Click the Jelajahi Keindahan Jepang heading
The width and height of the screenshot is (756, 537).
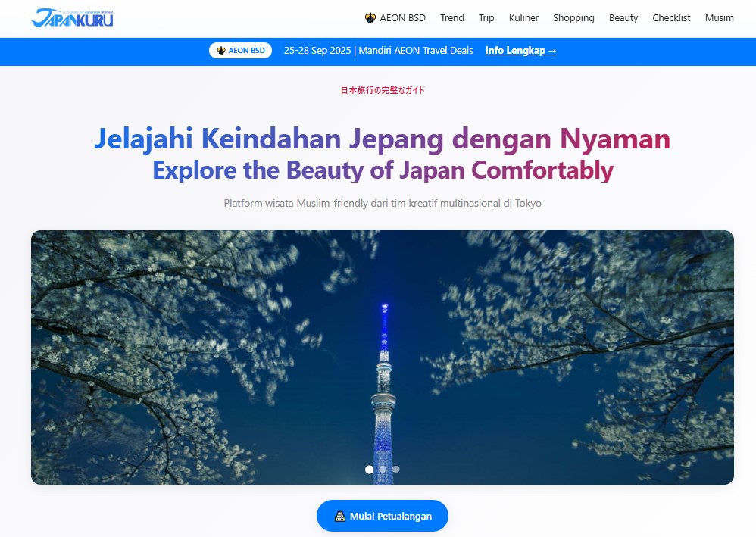pyautogui.click(x=382, y=139)
